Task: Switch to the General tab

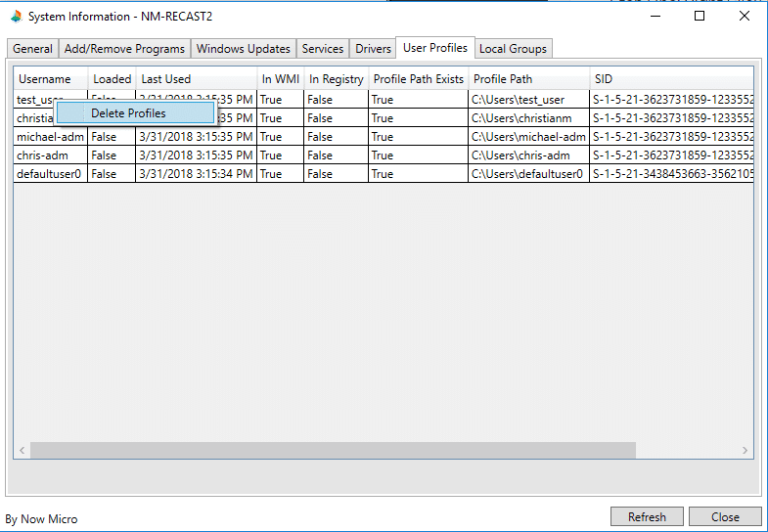Action: (32, 49)
